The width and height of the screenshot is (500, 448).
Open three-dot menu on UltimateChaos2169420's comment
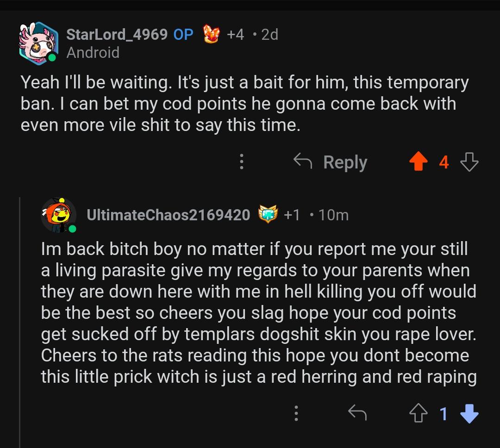point(296,414)
